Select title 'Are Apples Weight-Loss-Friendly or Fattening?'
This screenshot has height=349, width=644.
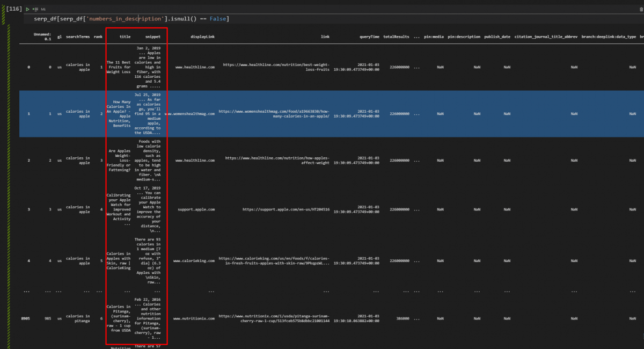click(x=119, y=160)
